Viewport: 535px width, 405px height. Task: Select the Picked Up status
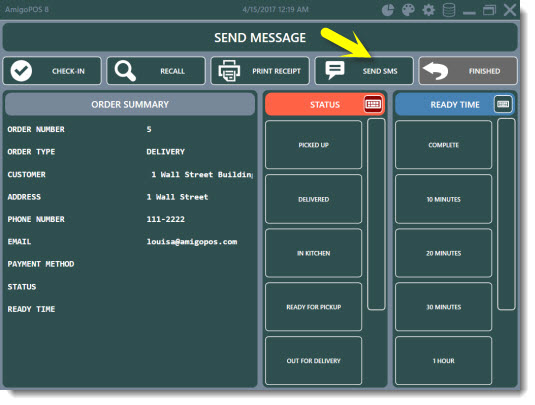pos(313,145)
